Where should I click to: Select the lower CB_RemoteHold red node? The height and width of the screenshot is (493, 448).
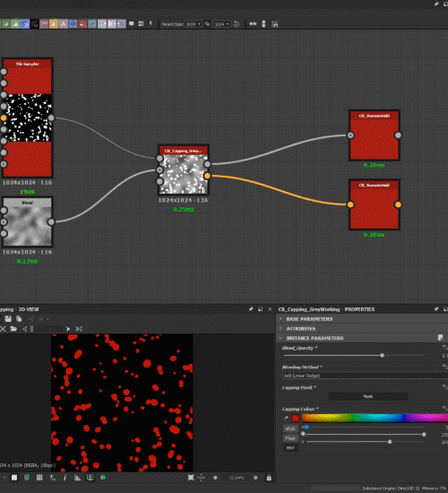point(375,204)
